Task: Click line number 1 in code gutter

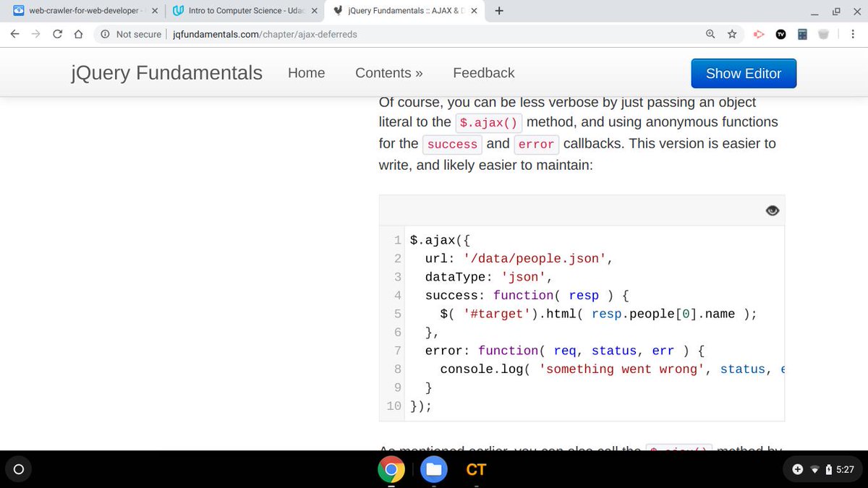Action: coord(398,240)
